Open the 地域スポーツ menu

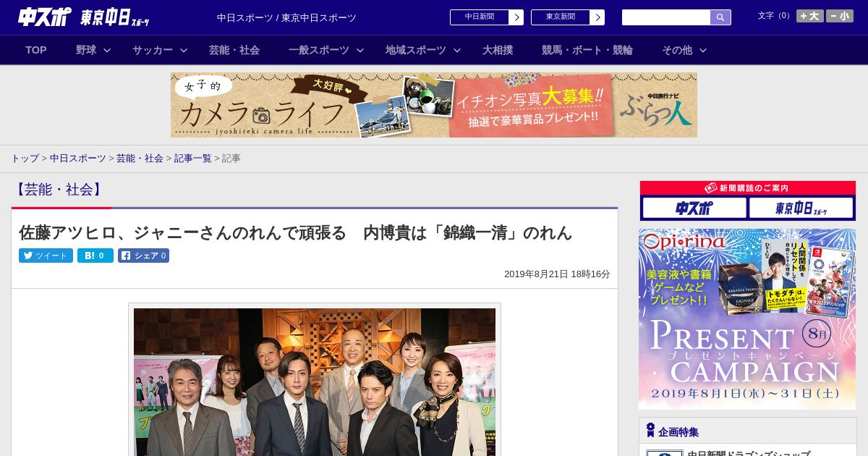pyautogui.click(x=416, y=50)
